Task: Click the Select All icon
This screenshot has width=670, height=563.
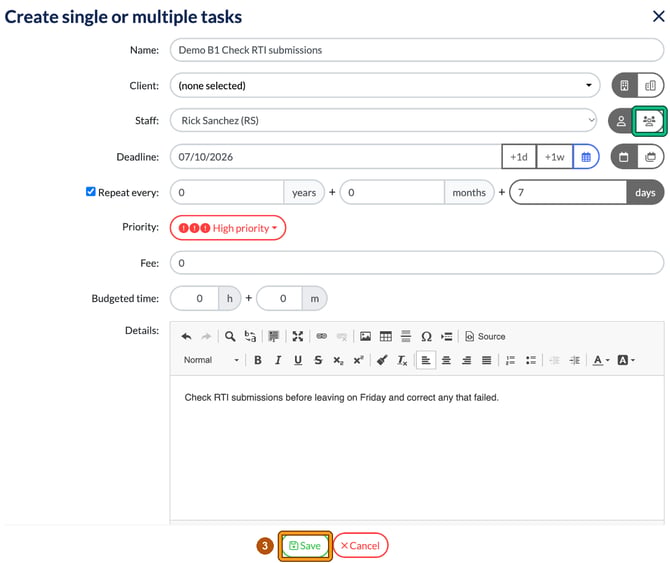Action: [273, 337]
